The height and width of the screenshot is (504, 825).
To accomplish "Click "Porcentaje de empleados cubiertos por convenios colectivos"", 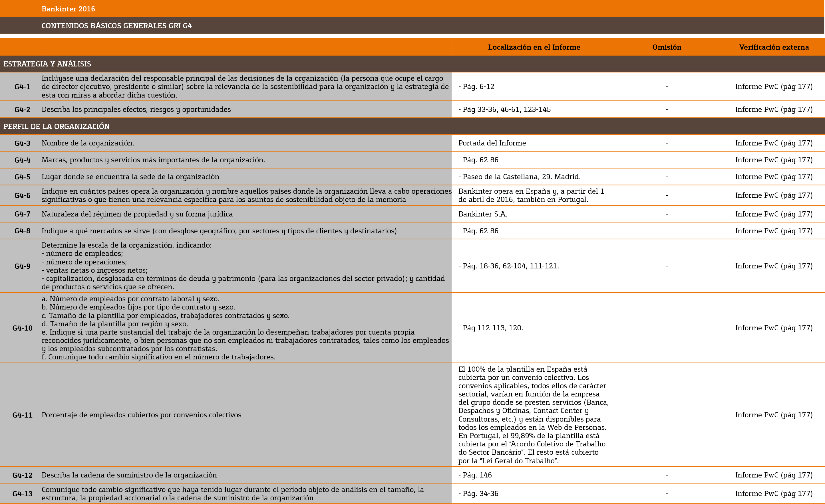I will click(141, 415).
